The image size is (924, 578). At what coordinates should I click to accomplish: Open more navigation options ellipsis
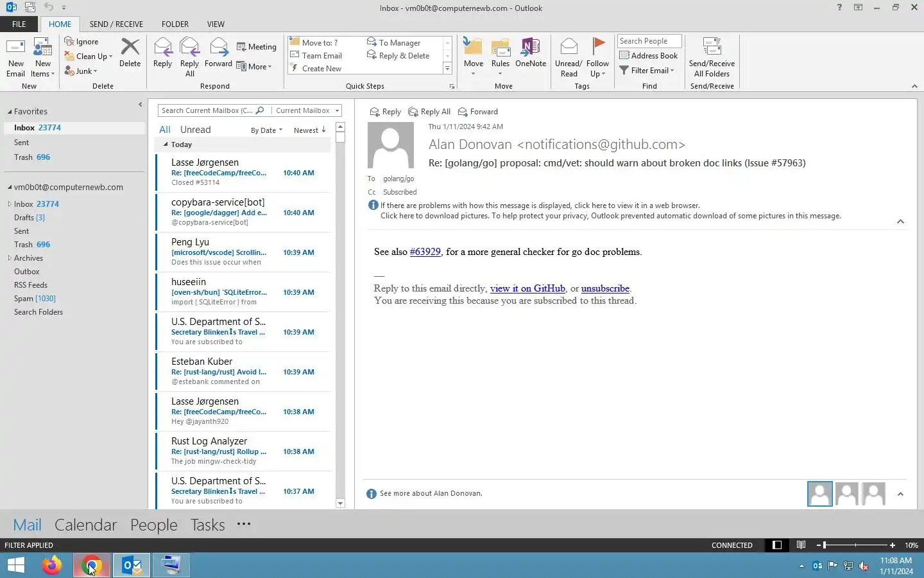pos(244,524)
